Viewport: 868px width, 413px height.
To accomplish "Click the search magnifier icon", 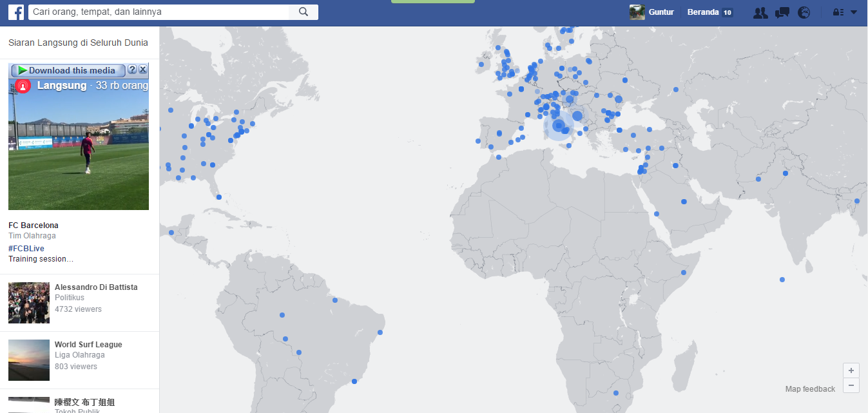I will point(304,12).
